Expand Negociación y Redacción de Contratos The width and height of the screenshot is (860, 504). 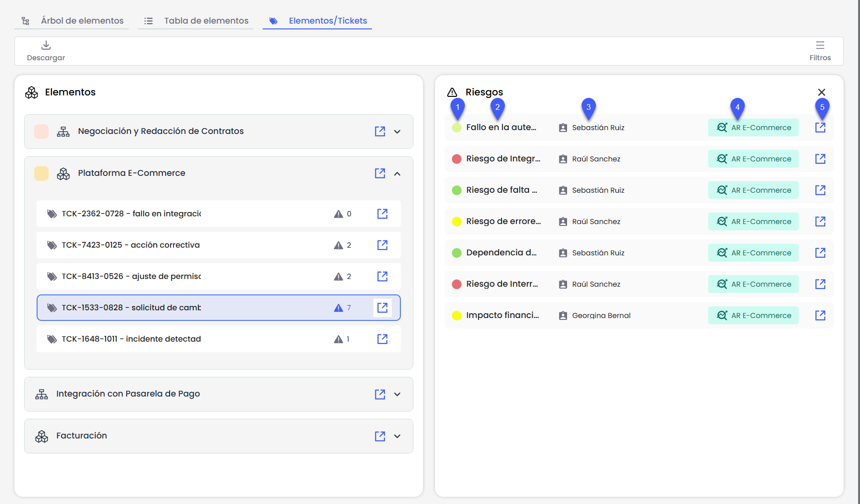(x=397, y=132)
